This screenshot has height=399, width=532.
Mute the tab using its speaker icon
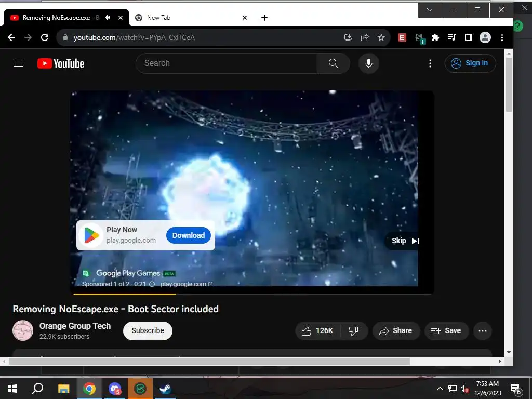tap(108, 17)
